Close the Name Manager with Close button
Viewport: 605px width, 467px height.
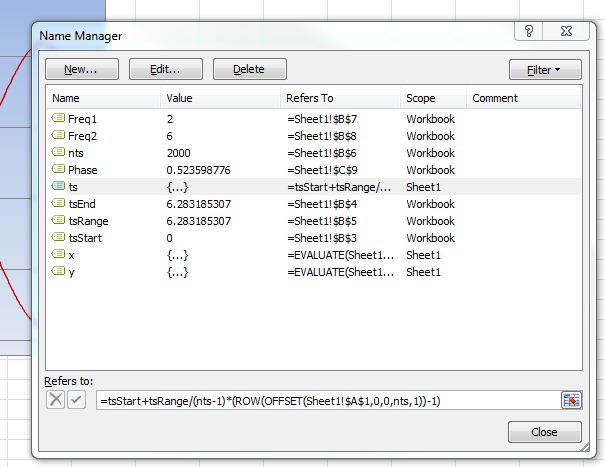[544, 433]
